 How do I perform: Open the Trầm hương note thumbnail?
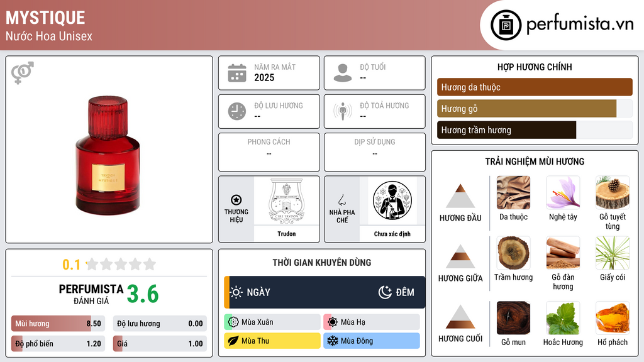pyautogui.click(x=513, y=253)
